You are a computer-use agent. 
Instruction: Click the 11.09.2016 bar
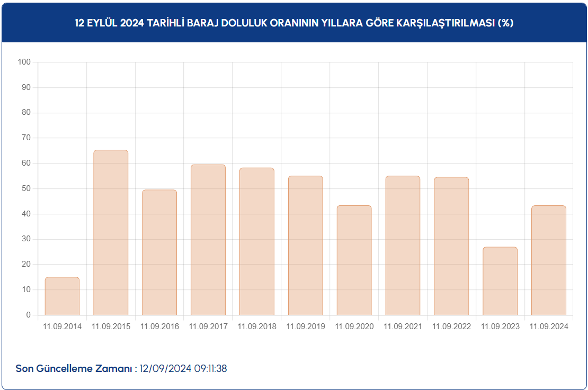click(x=159, y=252)
